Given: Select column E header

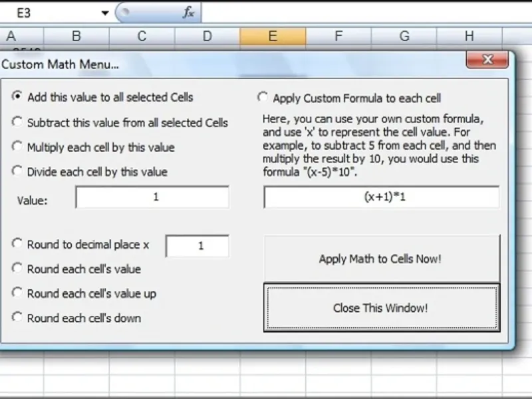Looking at the screenshot, I should 273,37.
